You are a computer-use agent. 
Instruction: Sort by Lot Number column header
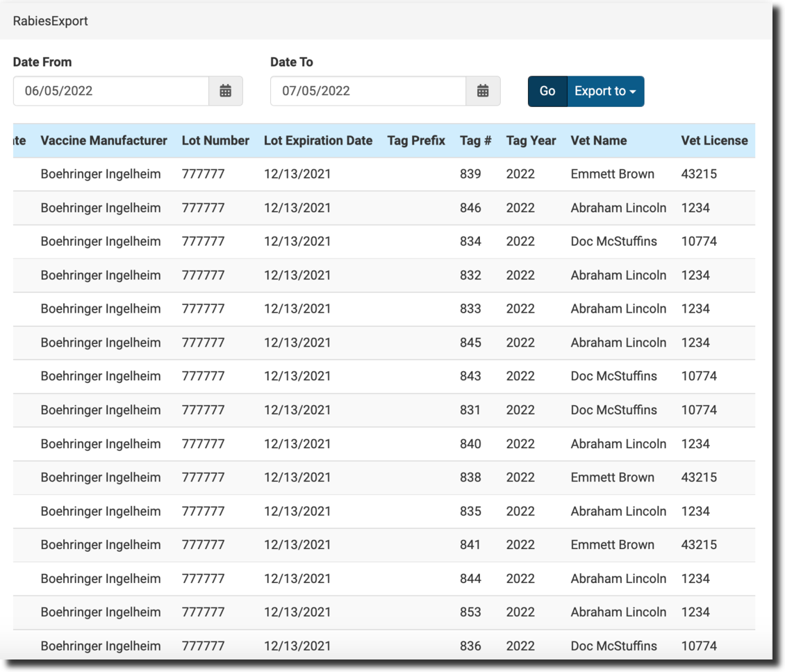tap(215, 140)
